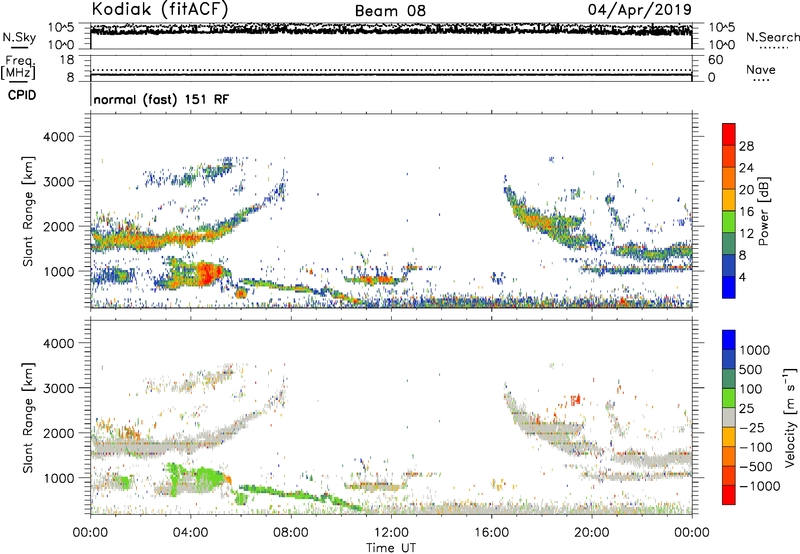Click the '12:00' time axis tick label
This screenshot has width=800, height=554.
[x=391, y=533]
